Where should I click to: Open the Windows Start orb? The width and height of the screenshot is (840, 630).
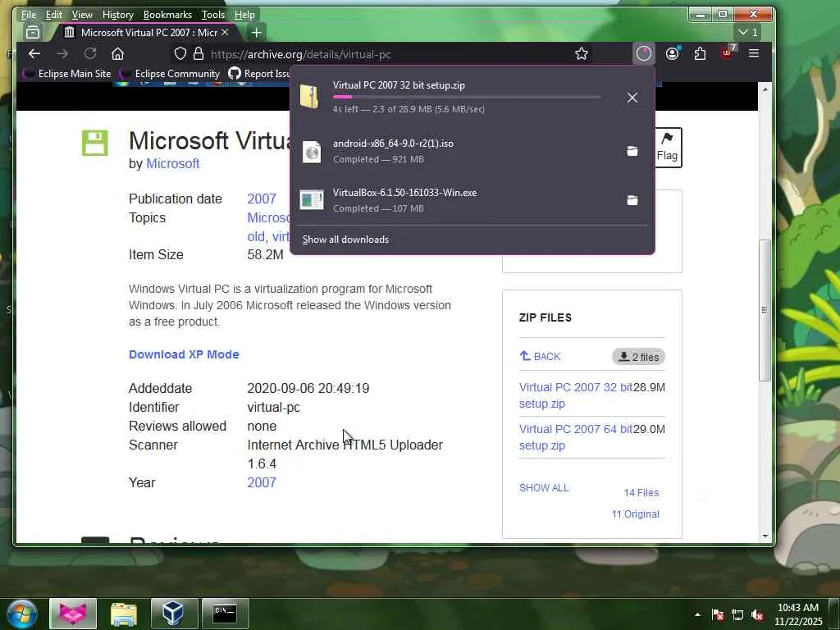tap(21, 614)
